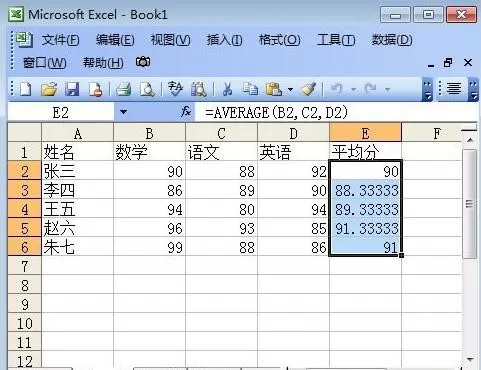Click the Permission document icon
The width and height of the screenshot is (481, 370).
pyautogui.click(x=96, y=89)
